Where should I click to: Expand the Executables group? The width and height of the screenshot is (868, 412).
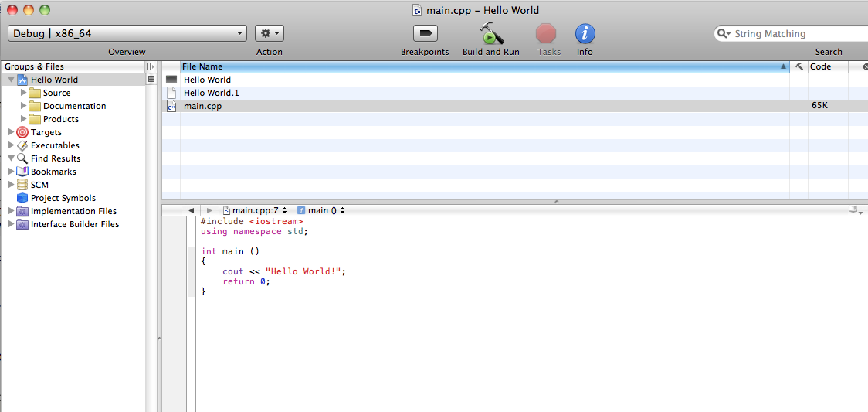point(11,145)
